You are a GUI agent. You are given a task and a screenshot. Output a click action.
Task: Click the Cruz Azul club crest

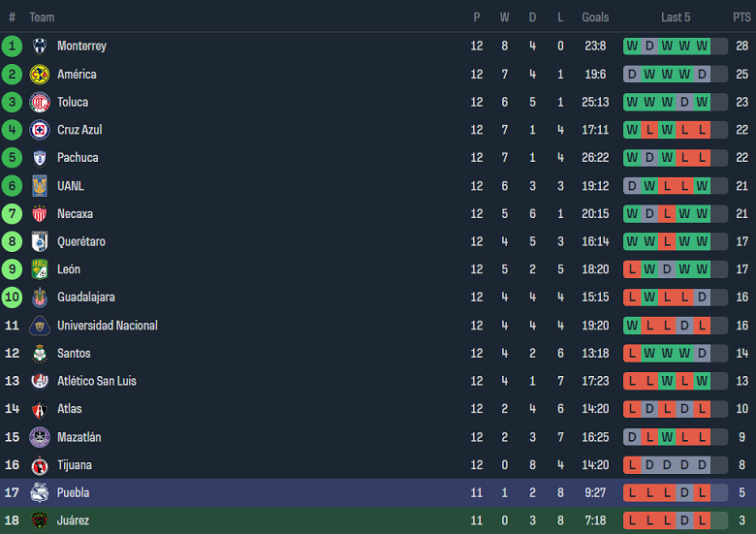point(40,130)
